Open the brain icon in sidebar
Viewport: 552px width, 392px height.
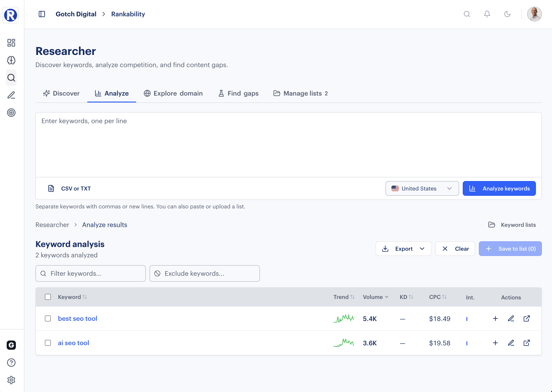pyautogui.click(x=11, y=60)
